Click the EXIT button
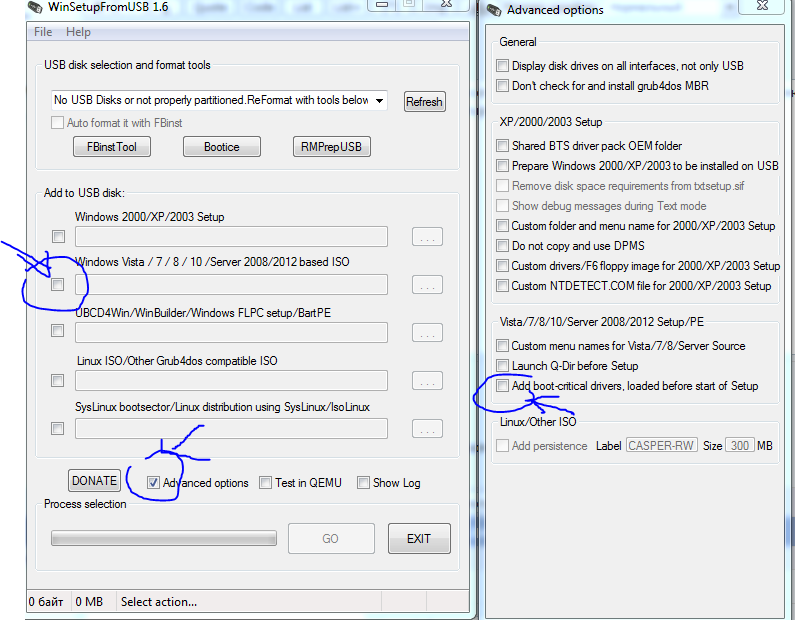The image size is (795, 620). click(x=419, y=538)
